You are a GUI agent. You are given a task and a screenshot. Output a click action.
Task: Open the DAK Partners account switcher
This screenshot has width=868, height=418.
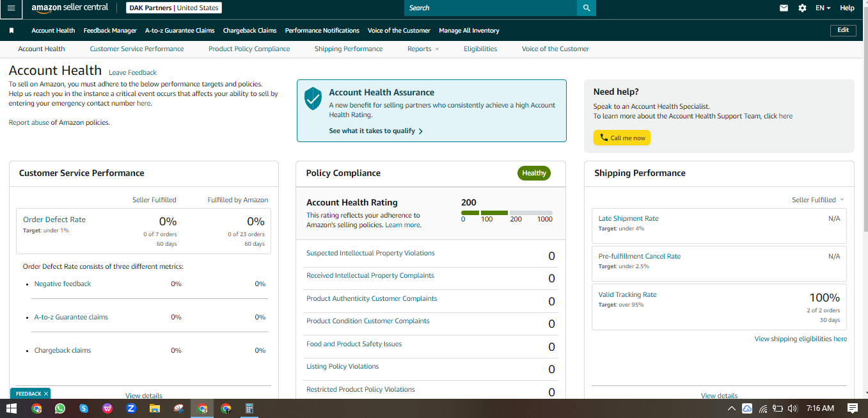173,8
